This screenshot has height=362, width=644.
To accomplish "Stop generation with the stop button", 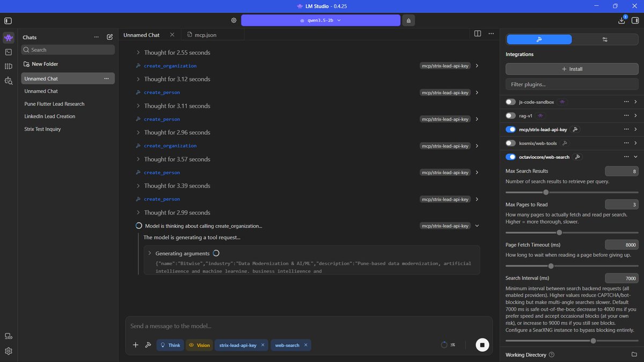I will point(482,345).
